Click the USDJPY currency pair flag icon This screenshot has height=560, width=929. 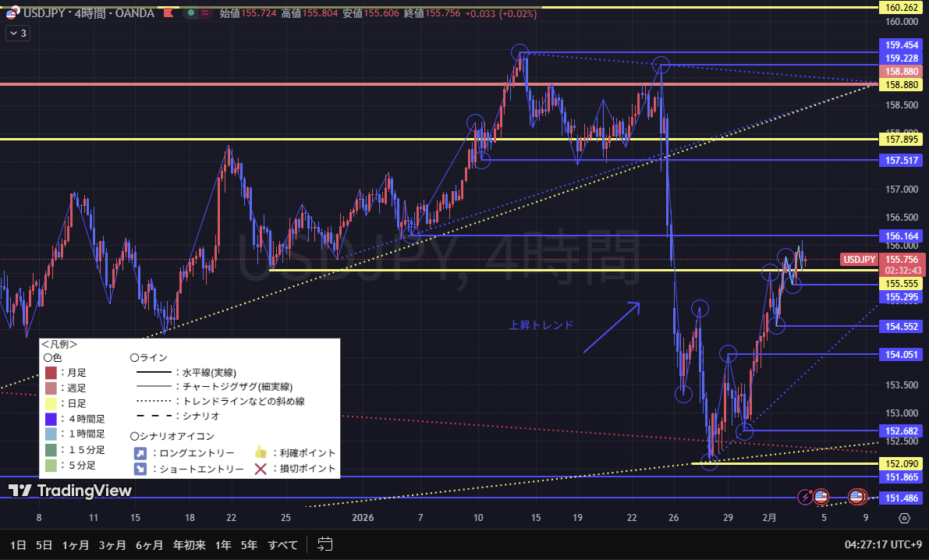coord(12,12)
